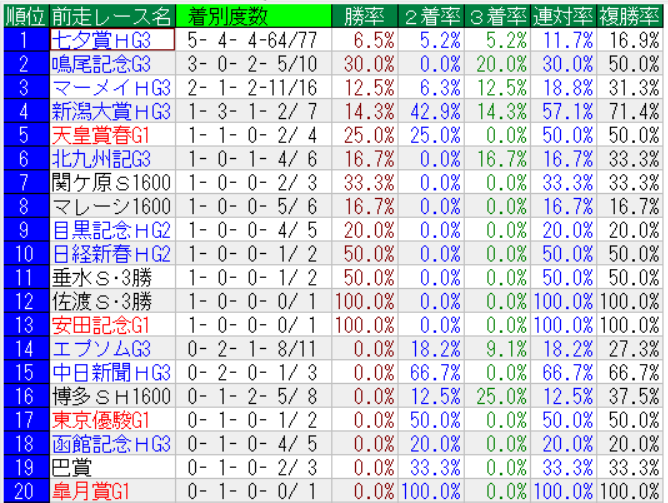Image resolution: width=668 pixels, height=503 pixels.
Task: Click the 11.7% 連対率 cell
Action: [x=563, y=40]
